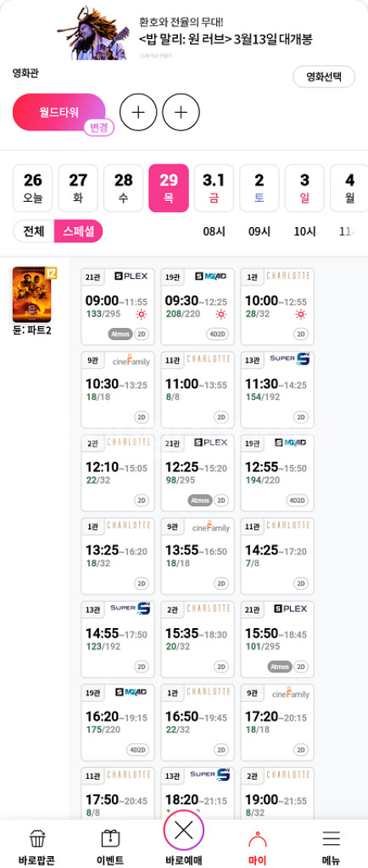Image resolution: width=368 pixels, height=868 pixels.
Task: Select the date tab 27 화
Action: click(78, 188)
